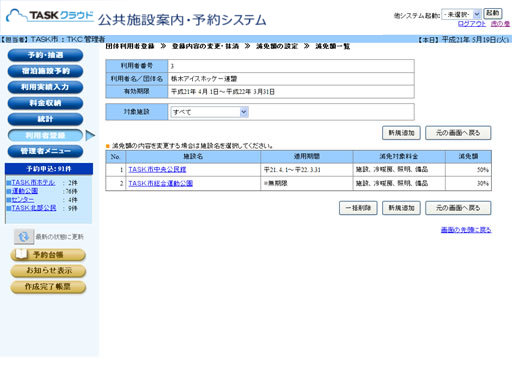512x384 pixels.
Task: Open the 対象施設 dropdown showing すべて
Action: 209,112
